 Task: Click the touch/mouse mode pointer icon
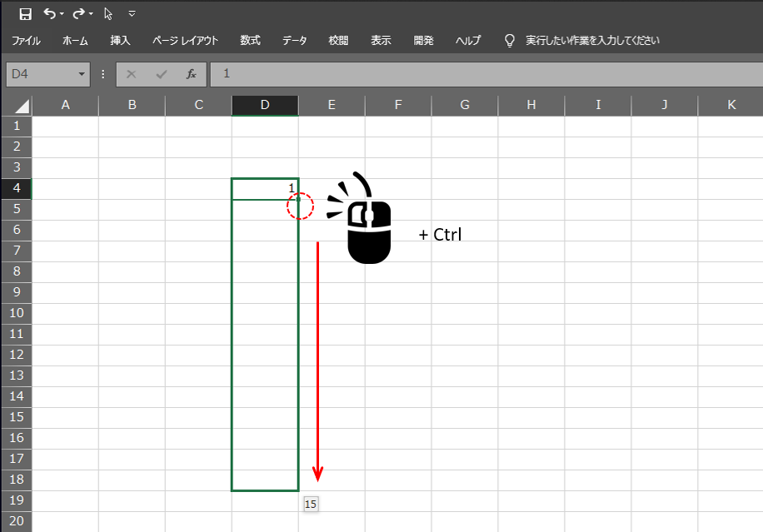108,14
